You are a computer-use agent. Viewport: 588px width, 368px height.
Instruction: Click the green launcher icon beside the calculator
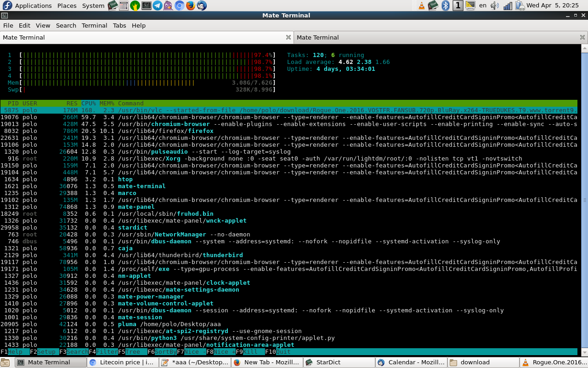(x=135, y=6)
